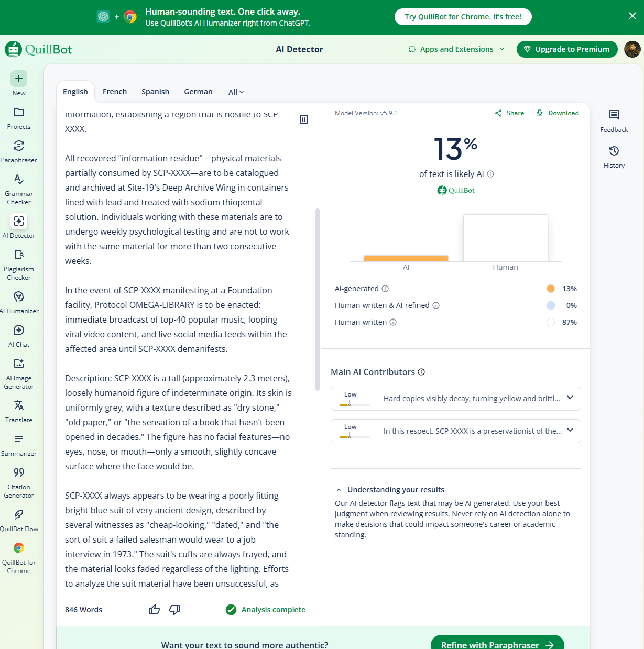Open Projects folder icon
Screen dimensions: 644x649
(19, 112)
